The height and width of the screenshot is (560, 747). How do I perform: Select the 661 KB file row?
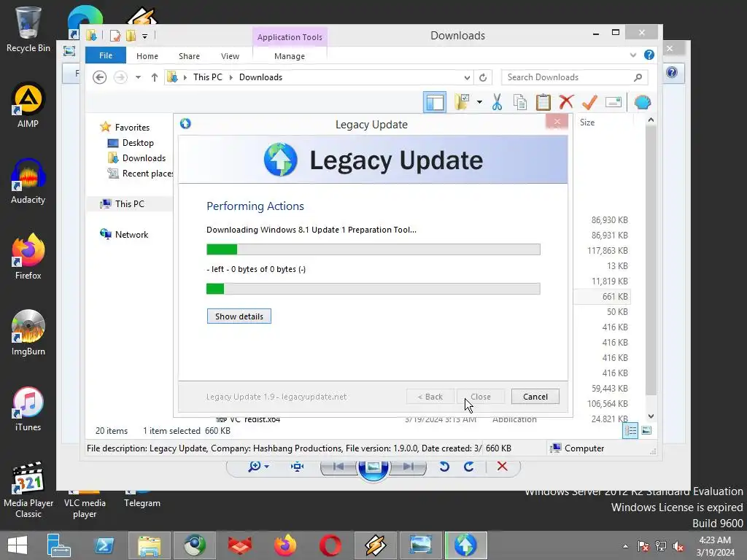click(x=602, y=297)
